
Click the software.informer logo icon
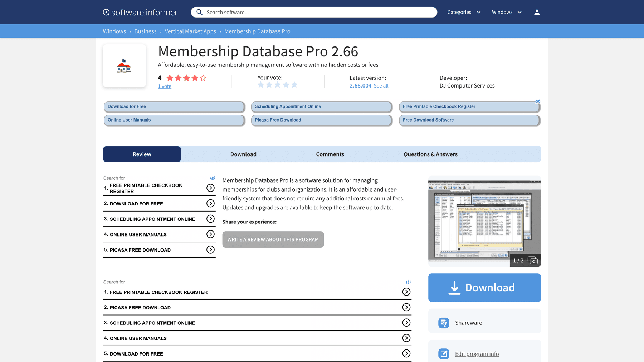coord(106,12)
